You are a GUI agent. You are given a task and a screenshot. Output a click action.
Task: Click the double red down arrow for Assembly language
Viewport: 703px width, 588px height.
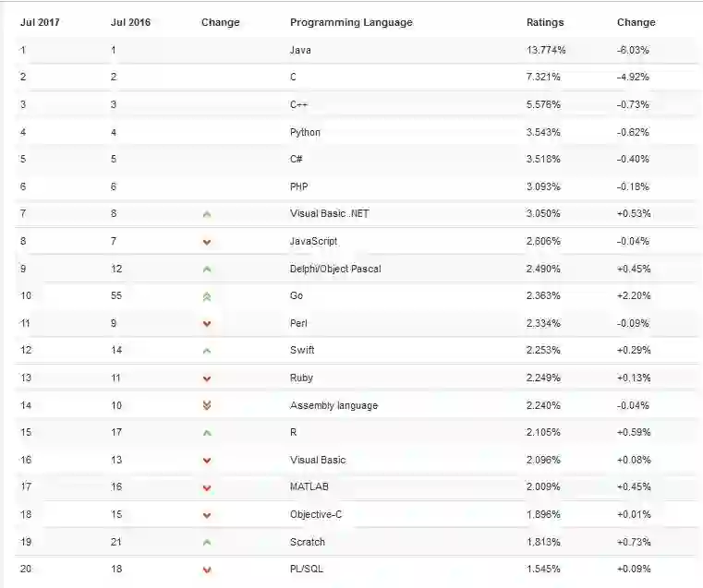point(207,405)
